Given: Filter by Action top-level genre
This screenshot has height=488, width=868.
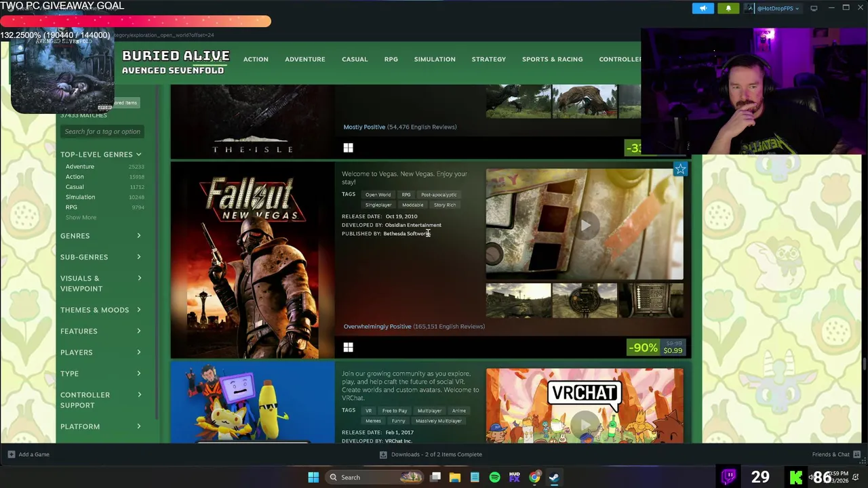Looking at the screenshot, I should click(75, 177).
